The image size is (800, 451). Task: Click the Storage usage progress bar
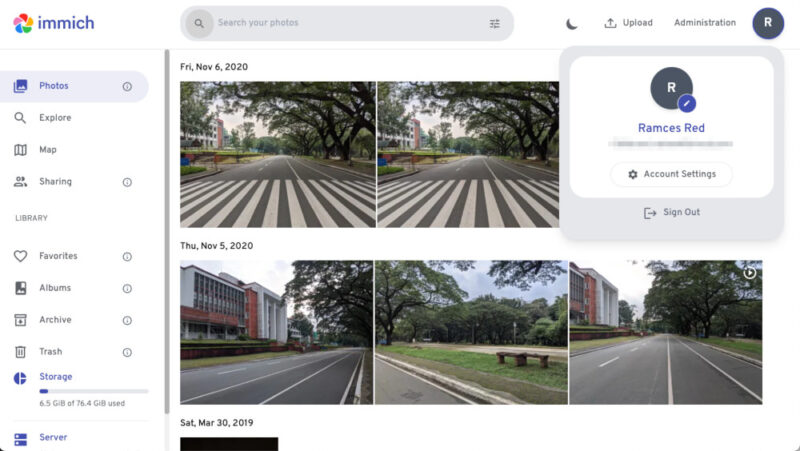[94, 391]
